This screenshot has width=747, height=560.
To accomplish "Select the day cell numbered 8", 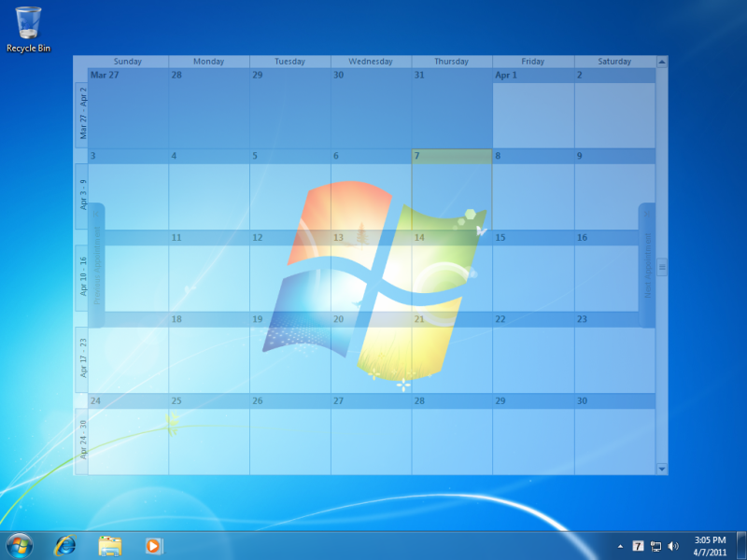I will (533, 189).
